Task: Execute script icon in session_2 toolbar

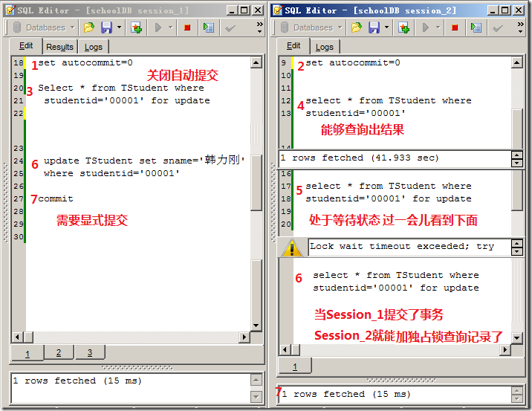Action: 476,27
